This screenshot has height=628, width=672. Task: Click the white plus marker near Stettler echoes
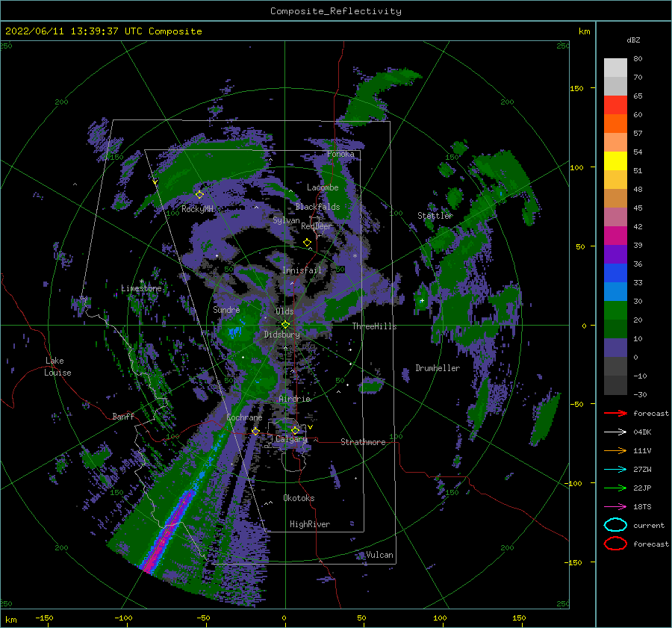422,300
